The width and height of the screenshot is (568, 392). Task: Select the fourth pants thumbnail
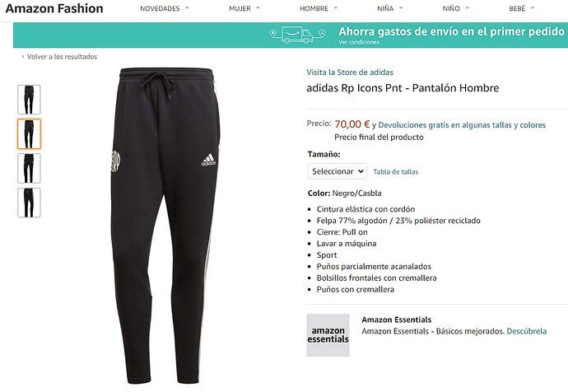[x=29, y=203]
